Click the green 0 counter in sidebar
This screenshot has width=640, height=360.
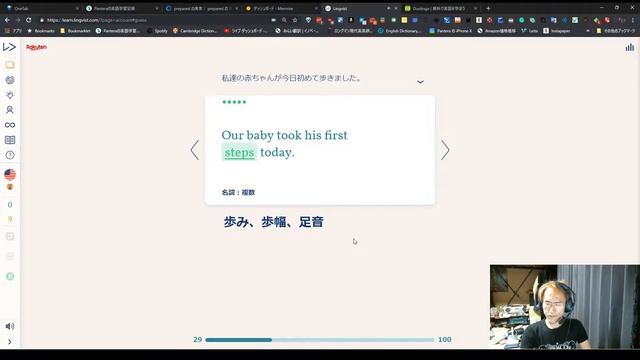(10, 204)
